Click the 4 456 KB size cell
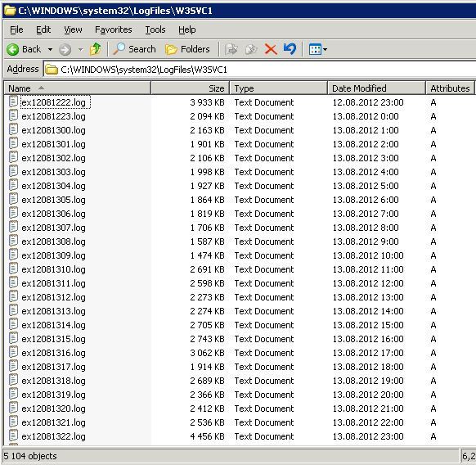Image resolution: width=476 pixels, height=465 pixels. coord(207,436)
